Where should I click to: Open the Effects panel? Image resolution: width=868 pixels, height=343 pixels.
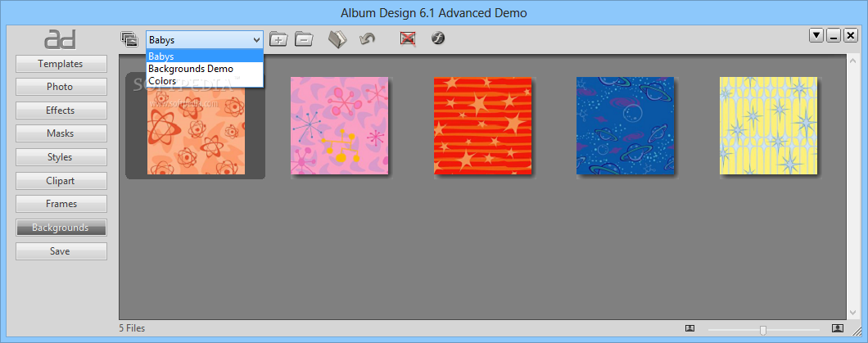click(x=61, y=110)
